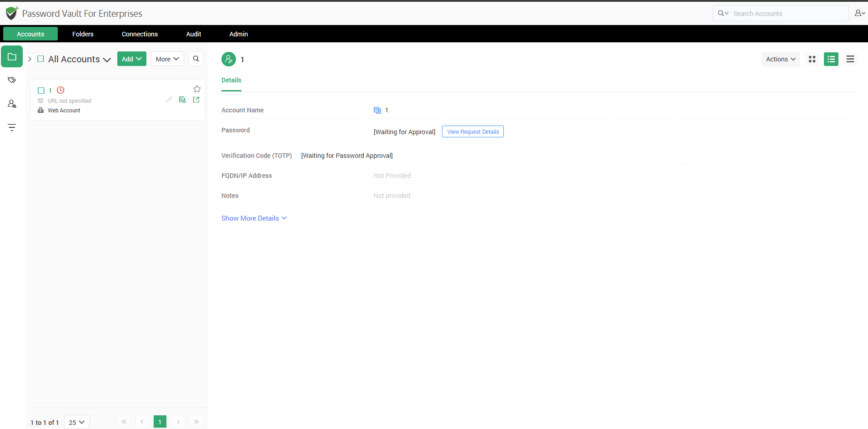
Task: Switch to grid tile view icon
Action: tap(812, 59)
